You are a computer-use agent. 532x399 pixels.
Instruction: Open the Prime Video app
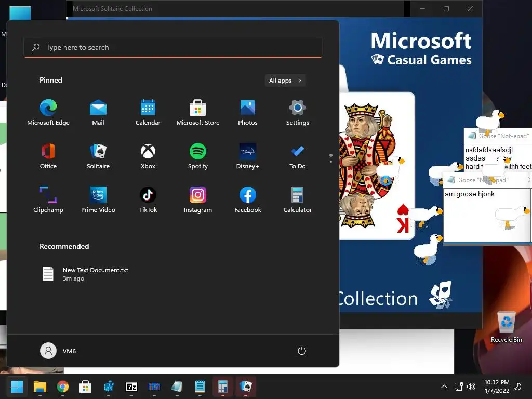tap(98, 200)
